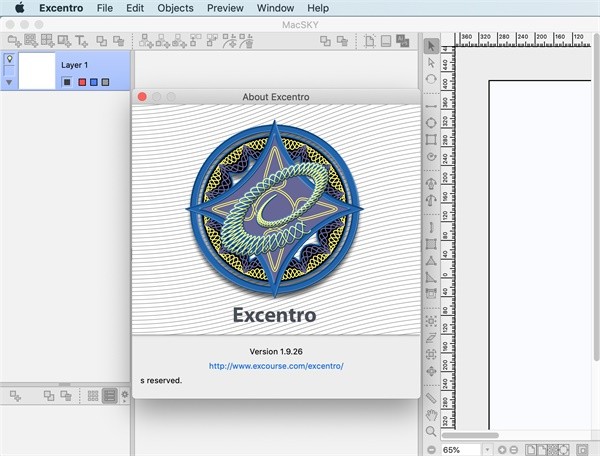This screenshot has width=600, height=456.
Task: Click the horizontal canvas scrollbar
Action: (470, 435)
